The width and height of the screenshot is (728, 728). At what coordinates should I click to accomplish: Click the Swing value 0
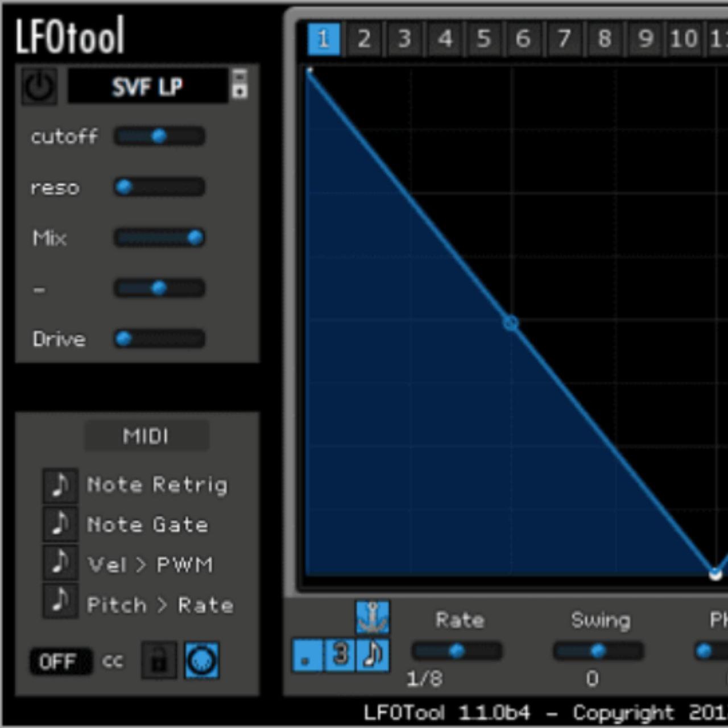pyautogui.click(x=592, y=679)
